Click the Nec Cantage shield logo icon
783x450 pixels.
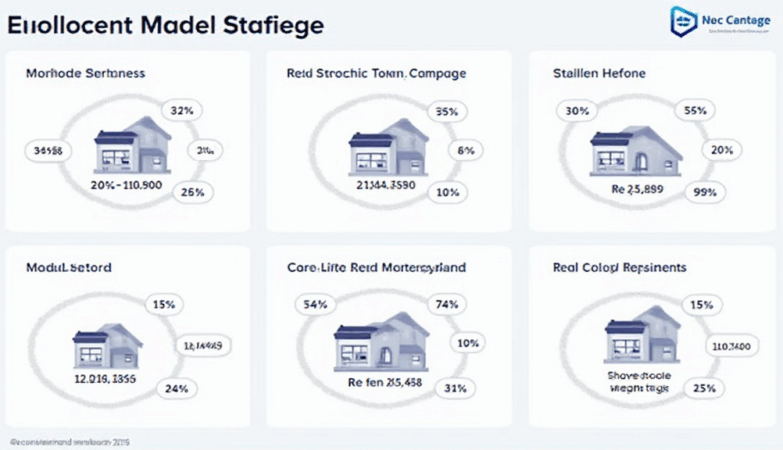click(683, 20)
